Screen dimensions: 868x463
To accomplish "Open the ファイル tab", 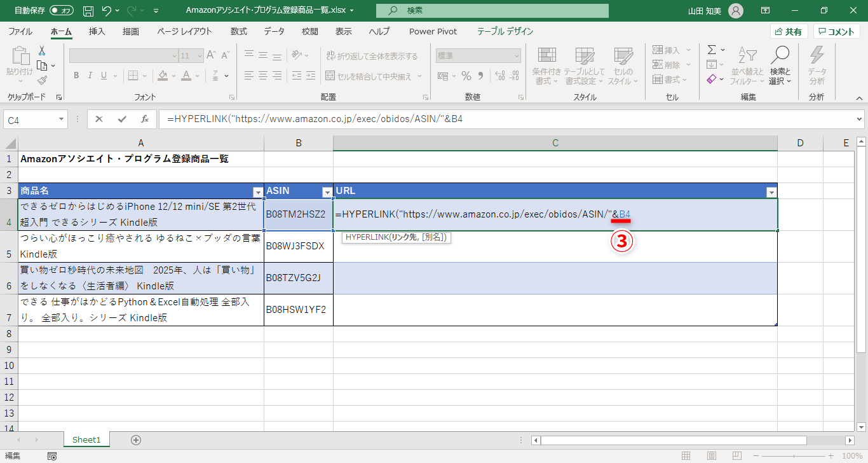I will (x=20, y=31).
